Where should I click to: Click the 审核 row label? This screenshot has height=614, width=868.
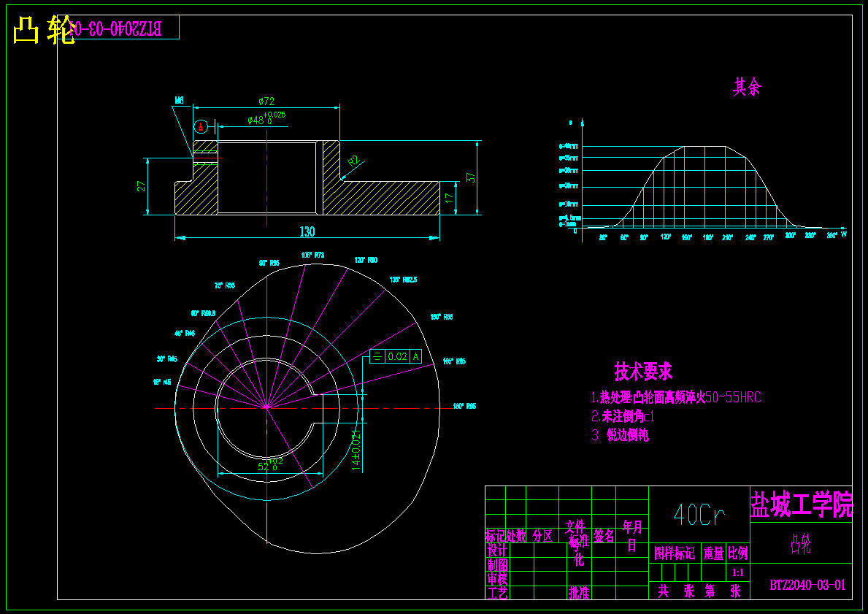tap(498, 578)
